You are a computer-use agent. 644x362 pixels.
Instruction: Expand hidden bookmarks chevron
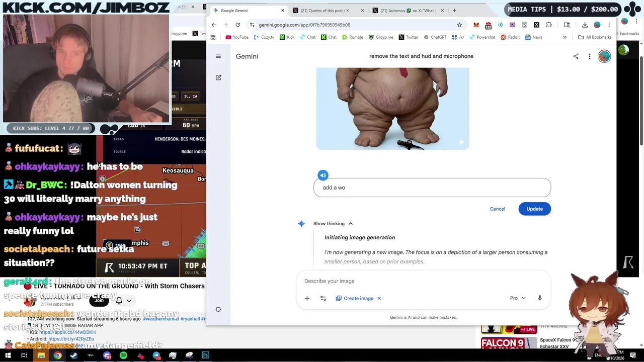click(565, 37)
